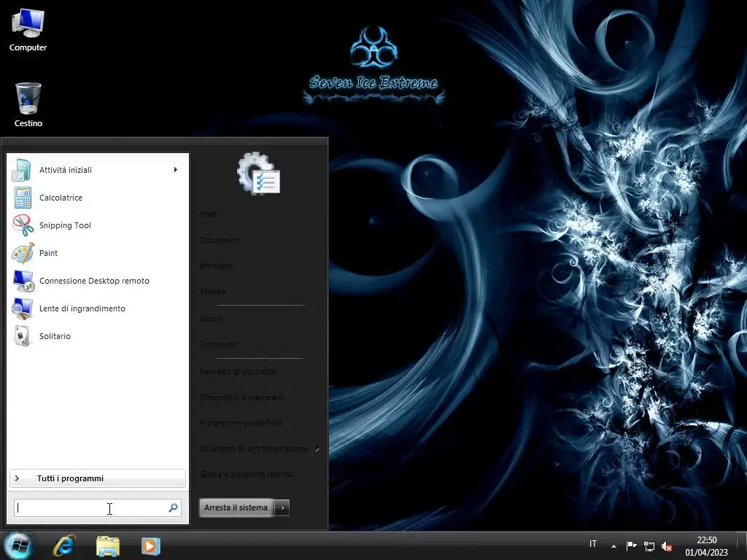Open the Cestino recycle bin on desktop

point(28,105)
